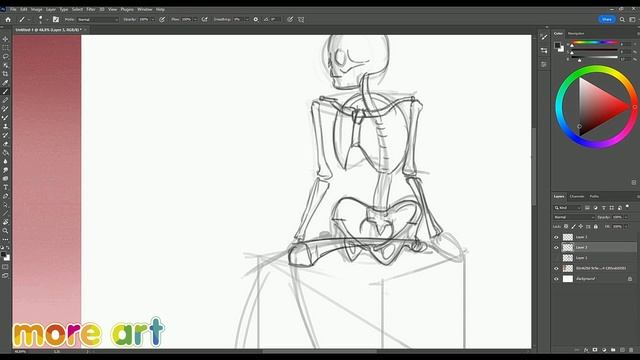The height and width of the screenshot is (360, 640).
Task: Close the Untitled-1 document tab
Action: pyautogui.click(x=85, y=30)
